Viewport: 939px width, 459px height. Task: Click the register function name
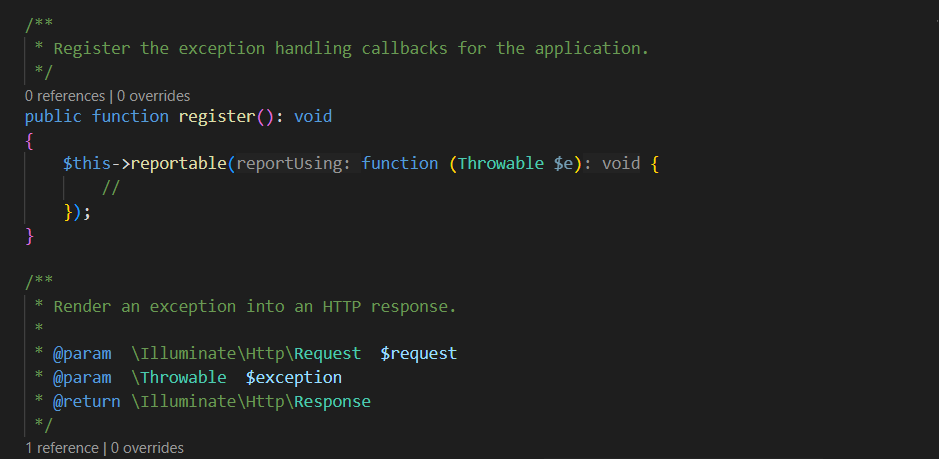218,116
